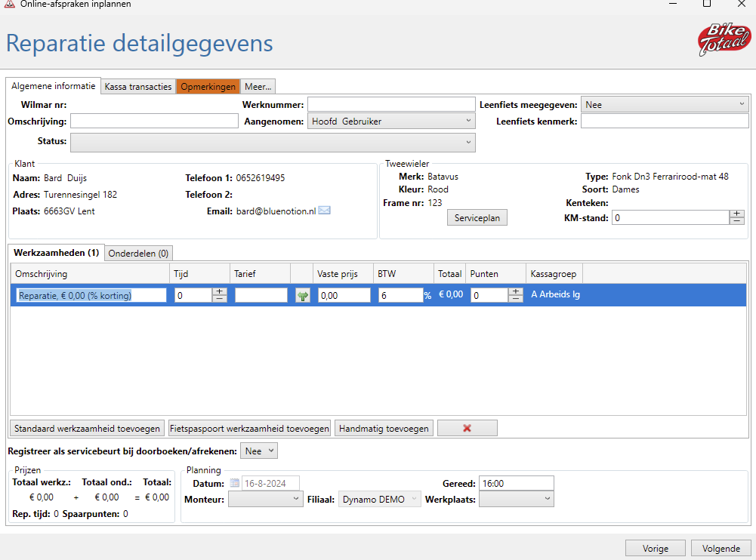Open the calendar icon beside Datum
This screenshot has width=756, height=560.
pyautogui.click(x=235, y=483)
